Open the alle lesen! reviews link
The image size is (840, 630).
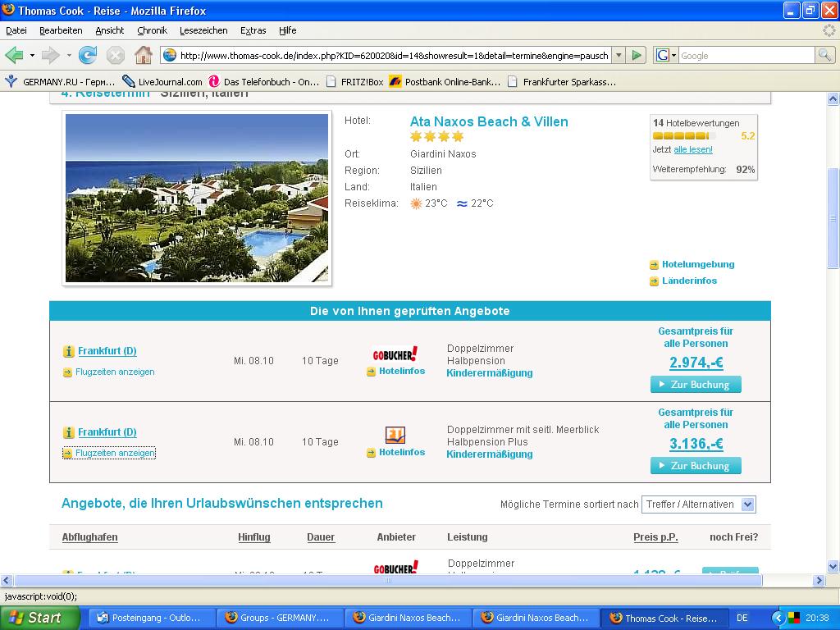693,149
